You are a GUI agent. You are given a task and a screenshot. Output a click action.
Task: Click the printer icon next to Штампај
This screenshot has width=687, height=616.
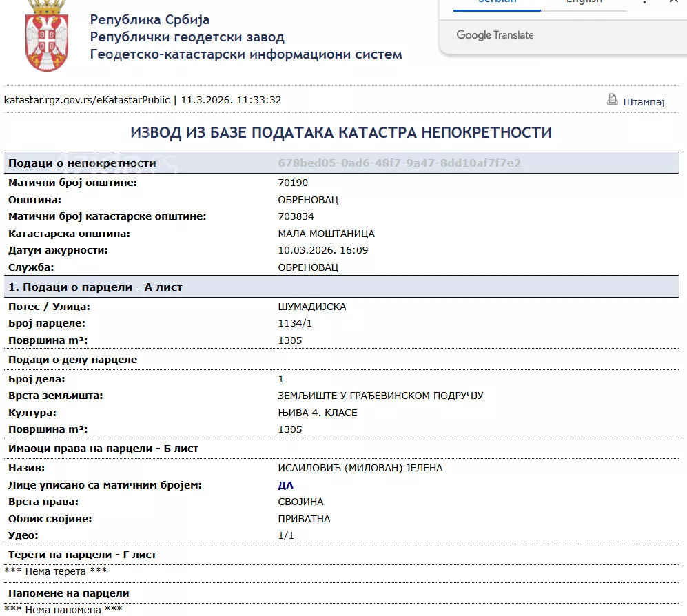click(x=612, y=99)
